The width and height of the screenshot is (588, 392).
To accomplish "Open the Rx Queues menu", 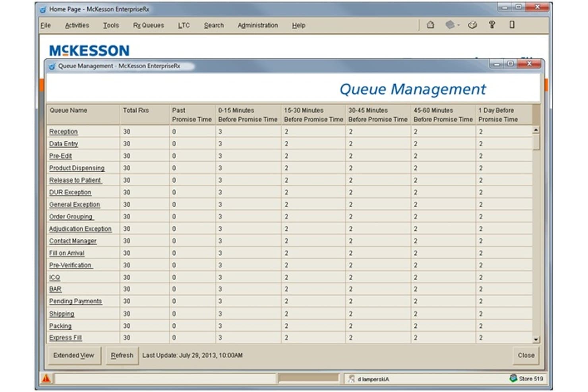I will pos(148,25).
